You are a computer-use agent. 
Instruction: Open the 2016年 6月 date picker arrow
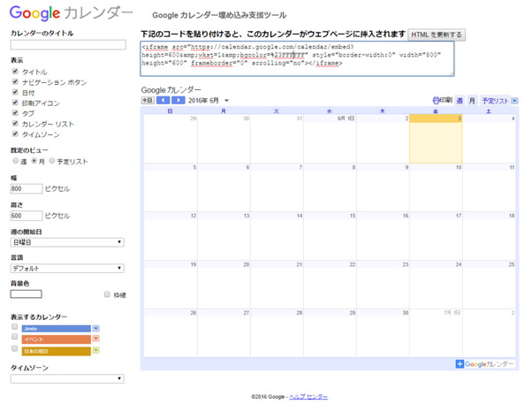226,101
